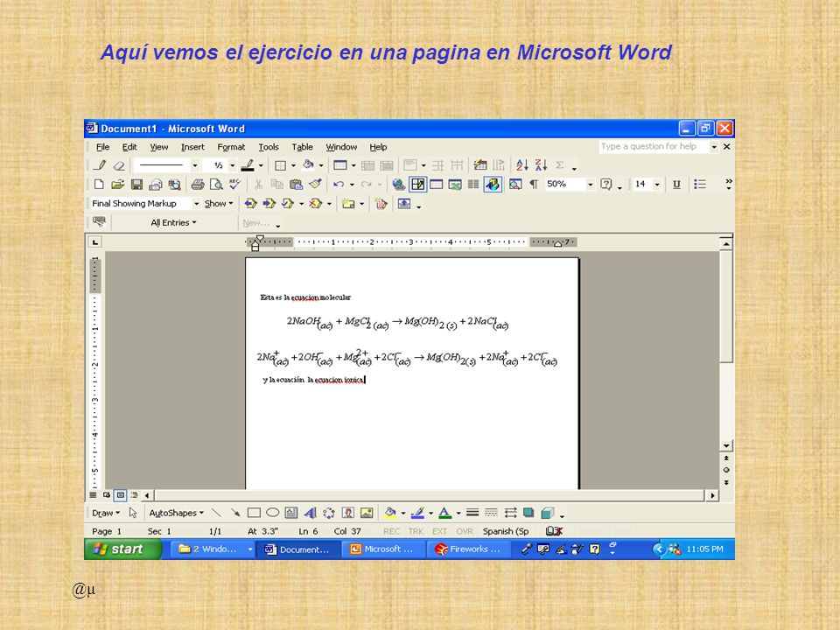Open the Document Map icon

[515, 185]
